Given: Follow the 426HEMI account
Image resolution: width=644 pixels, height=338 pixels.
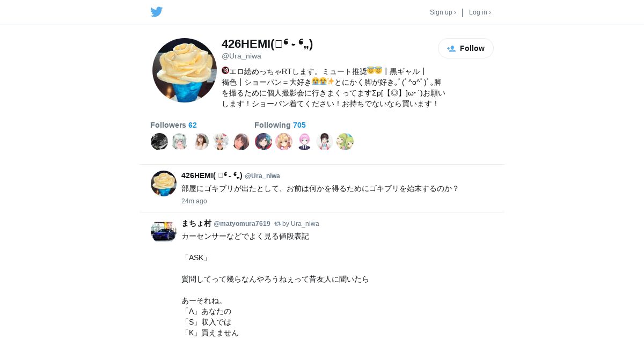Looking at the screenshot, I should click(466, 48).
